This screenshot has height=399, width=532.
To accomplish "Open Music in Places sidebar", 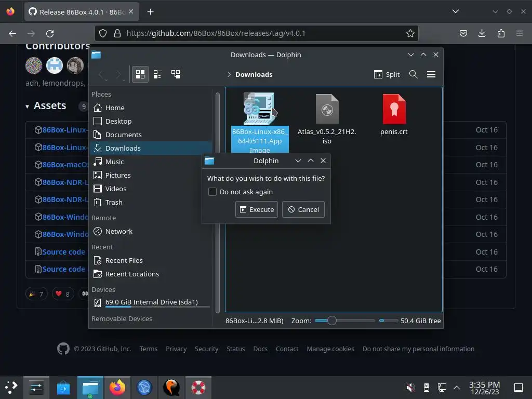I will 151,162.
